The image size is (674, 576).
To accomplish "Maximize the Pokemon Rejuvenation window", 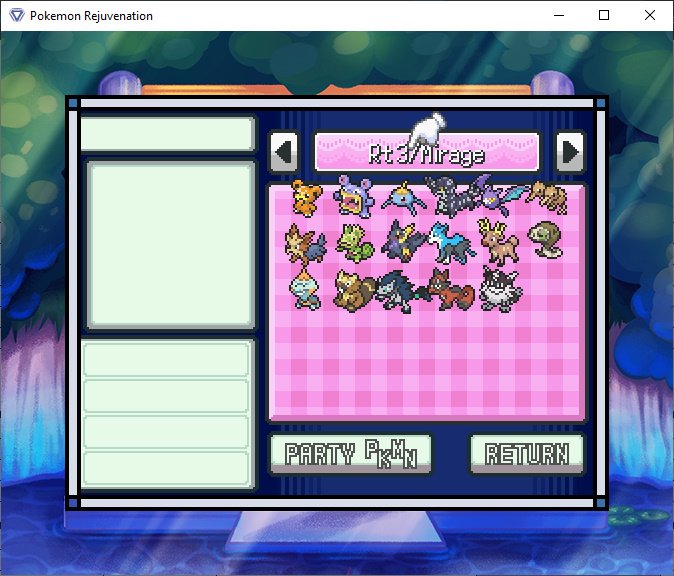I will (x=604, y=15).
